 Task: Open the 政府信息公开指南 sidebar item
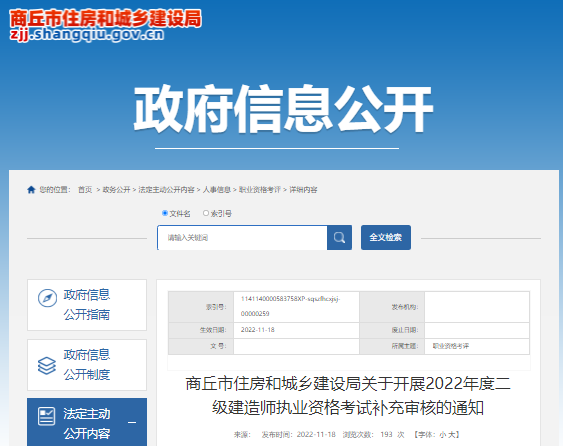87,305
